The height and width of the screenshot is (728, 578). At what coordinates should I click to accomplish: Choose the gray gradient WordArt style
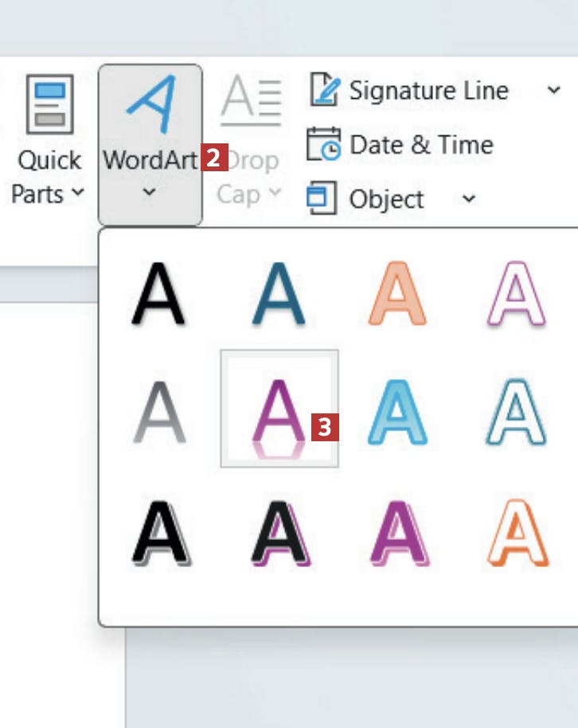158,411
